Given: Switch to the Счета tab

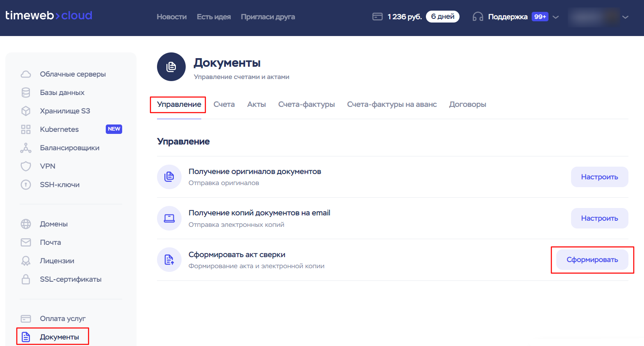Looking at the screenshot, I should click(224, 104).
